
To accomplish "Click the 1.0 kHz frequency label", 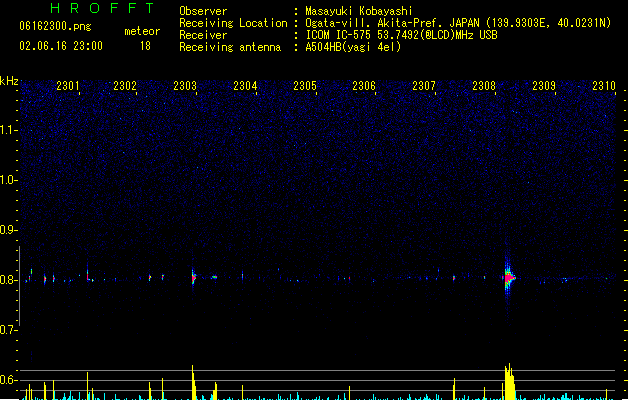I will 8,179.
